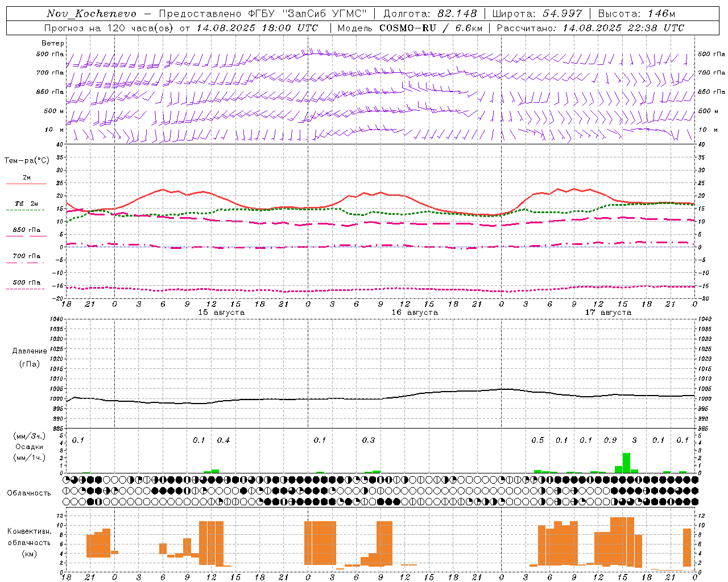Click the red 2м temperature legend line
728x582 pixels.
click(26, 184)
